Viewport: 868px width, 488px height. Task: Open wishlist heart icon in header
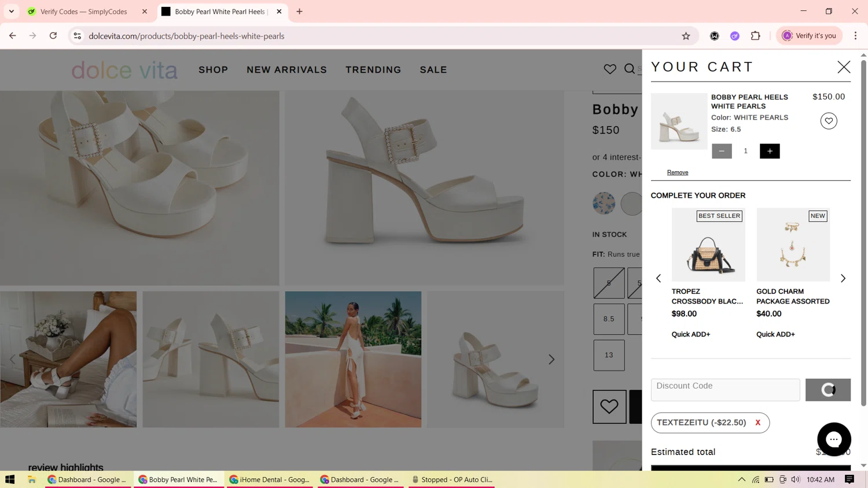(610, 69)
